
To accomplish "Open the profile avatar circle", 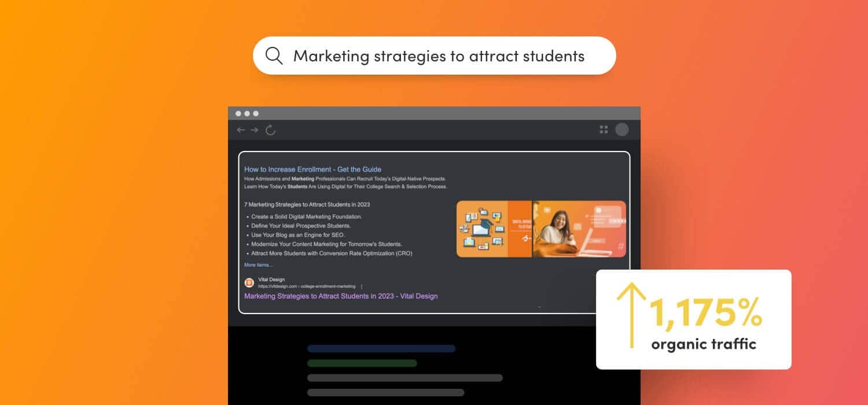I will 622,130.
